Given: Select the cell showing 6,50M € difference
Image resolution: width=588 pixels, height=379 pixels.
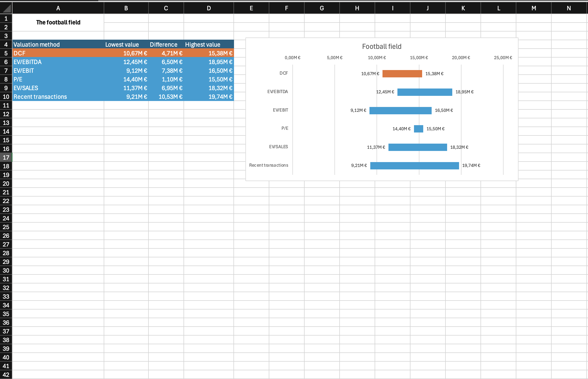Looking at the screenshot, I should tap(166, 62).
